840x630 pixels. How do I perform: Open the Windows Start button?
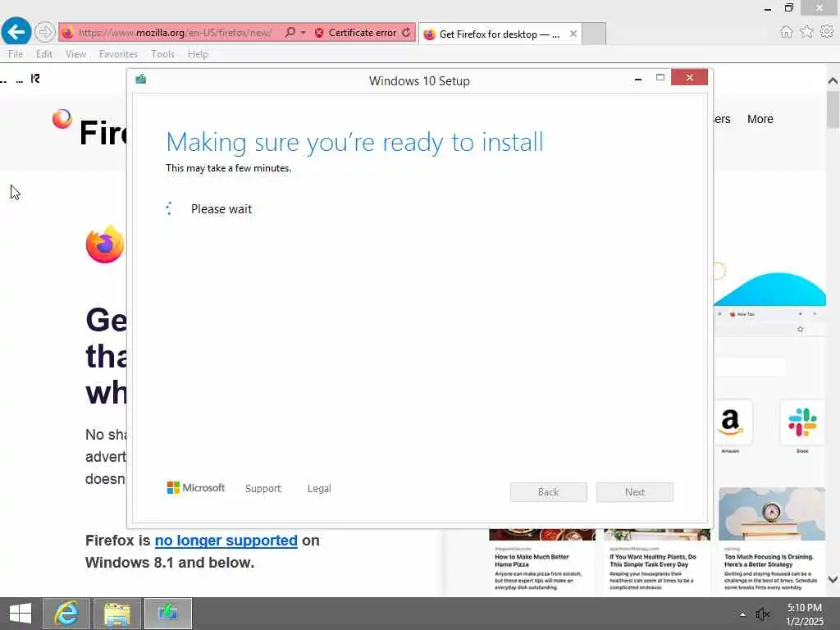(21, 614)
